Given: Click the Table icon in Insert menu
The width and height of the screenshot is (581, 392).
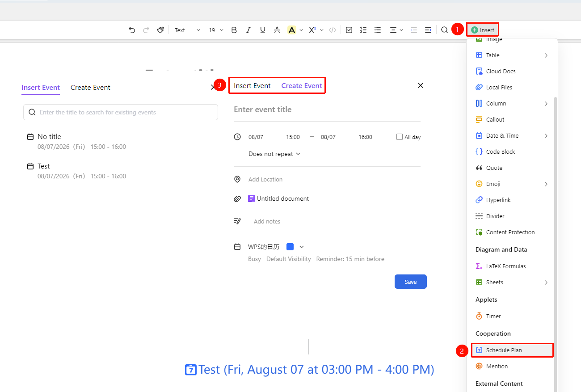Looking at the screenshot, I should click(479, 55).
